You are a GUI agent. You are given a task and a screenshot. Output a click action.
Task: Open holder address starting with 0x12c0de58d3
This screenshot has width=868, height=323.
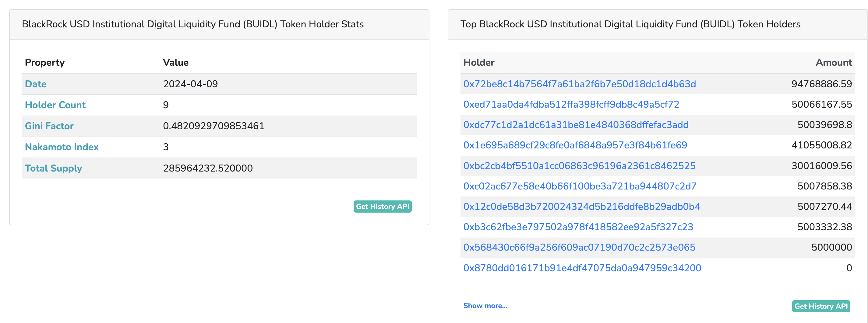[582, 206]
